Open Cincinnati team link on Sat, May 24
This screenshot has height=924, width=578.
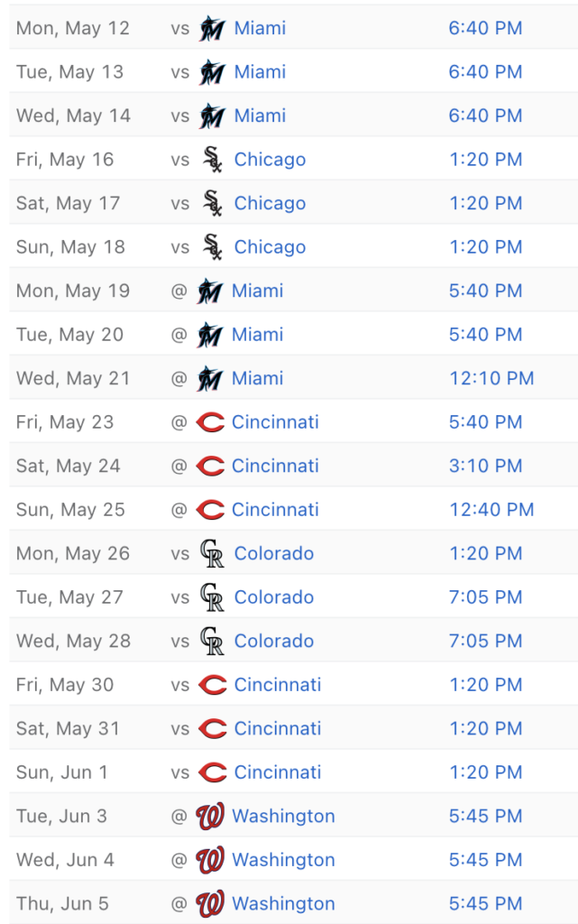coord(275,467)
